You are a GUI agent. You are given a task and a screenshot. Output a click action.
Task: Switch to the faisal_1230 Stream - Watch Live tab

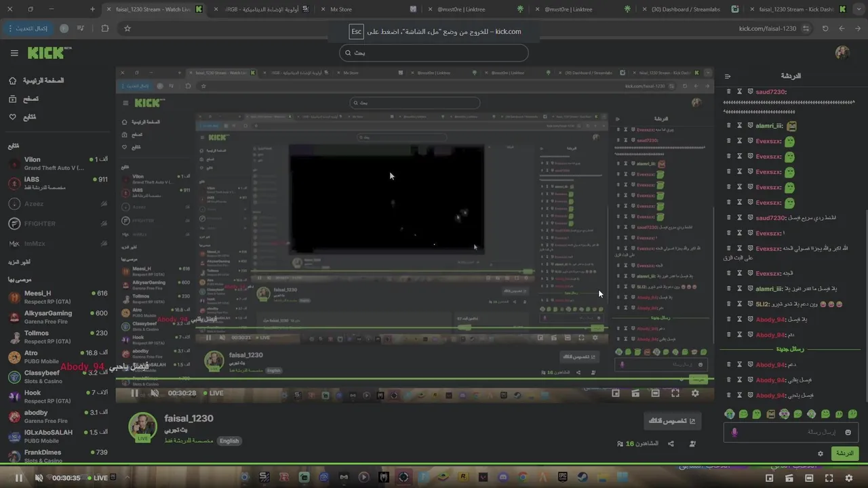coord(154,9)
